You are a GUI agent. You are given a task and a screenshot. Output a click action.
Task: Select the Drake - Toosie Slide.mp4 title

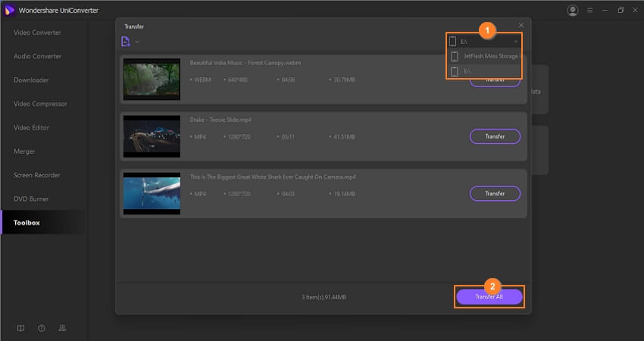(x=220, y=120)
